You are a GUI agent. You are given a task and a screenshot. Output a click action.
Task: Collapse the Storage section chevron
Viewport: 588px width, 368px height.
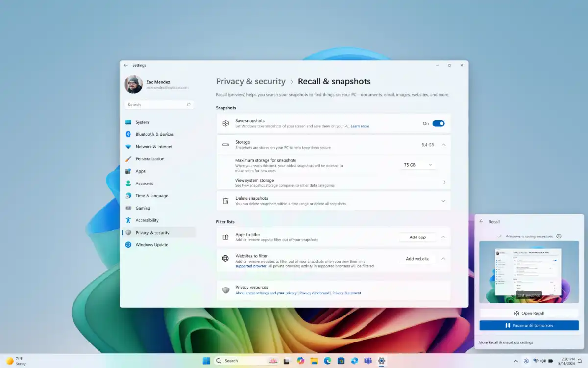443,145
